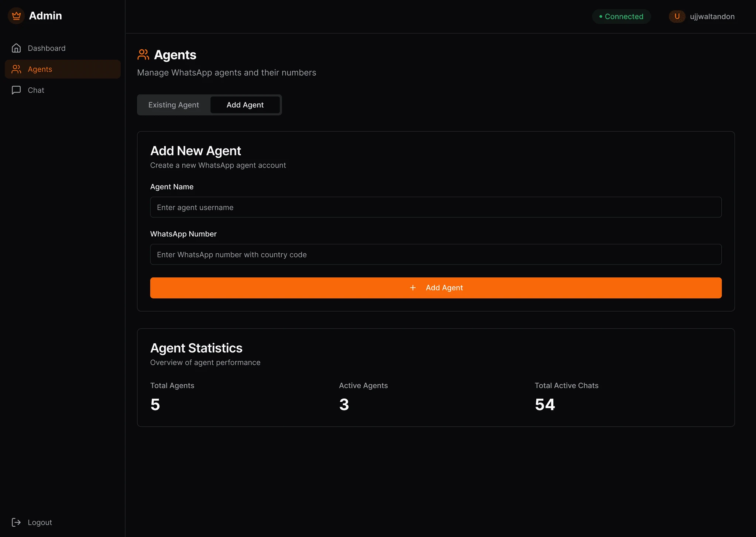Switch to the Existing Agent tab

173,105
